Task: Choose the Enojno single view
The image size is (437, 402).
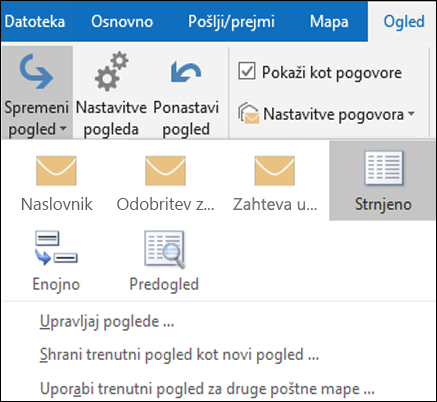Action: 56,262
